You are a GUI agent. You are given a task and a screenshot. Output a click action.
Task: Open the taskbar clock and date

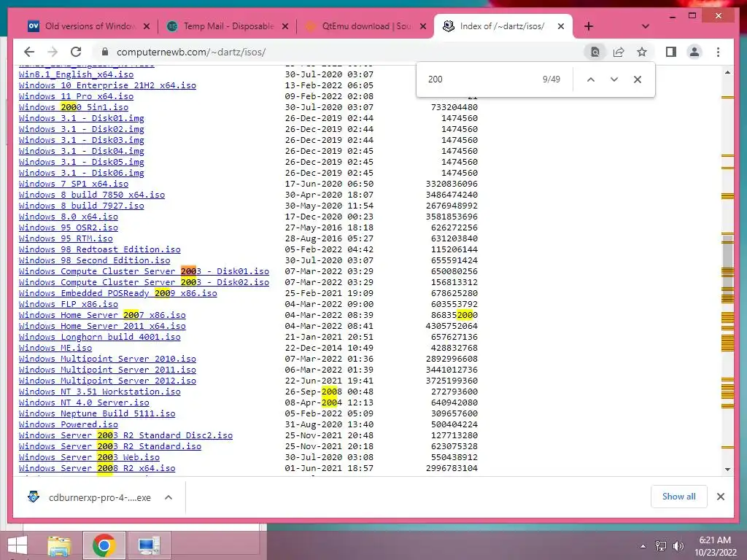[715, 546]
